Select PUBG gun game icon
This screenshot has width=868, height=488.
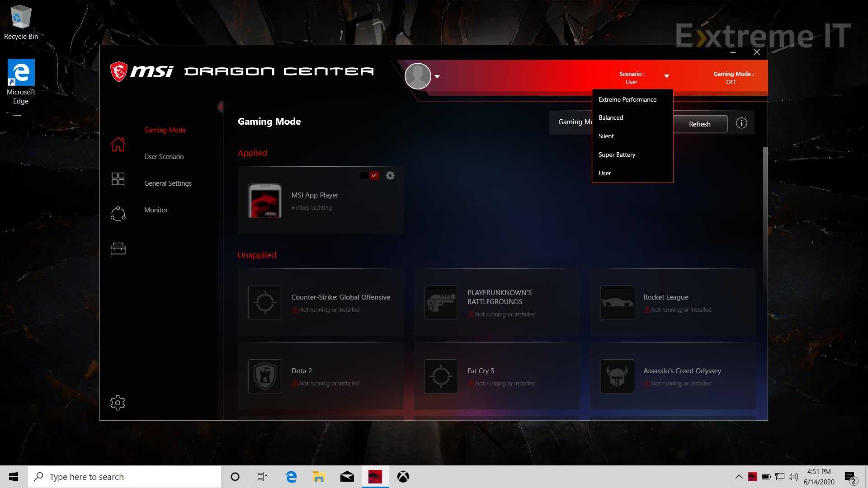[x=441, y=302]
